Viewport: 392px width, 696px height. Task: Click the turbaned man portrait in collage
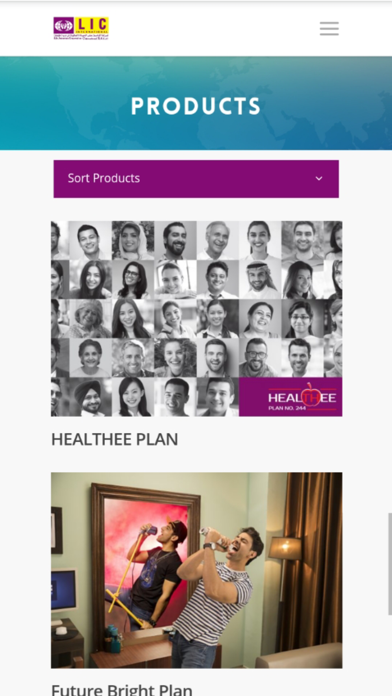point(91,397)
